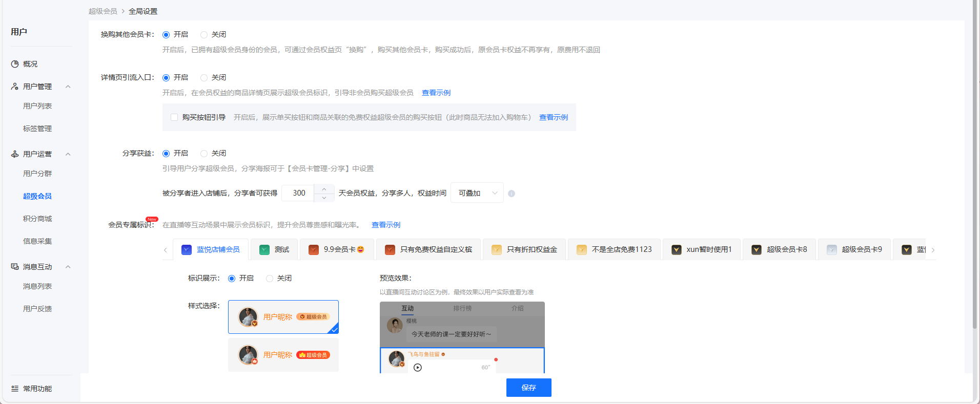Open 积分商城 in sidebar
This screenshot has height=404, width=980.
pos(37,219)
